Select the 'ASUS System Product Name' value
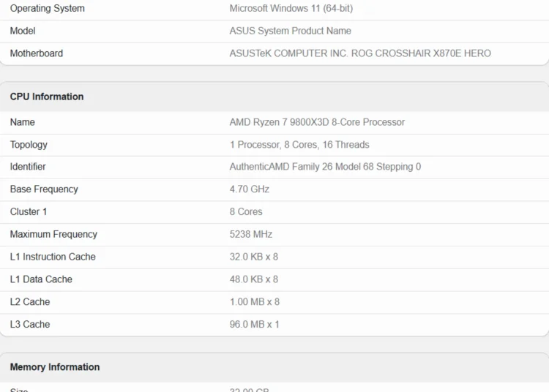Viewport: 549px width, 392px height. (291, 31)
